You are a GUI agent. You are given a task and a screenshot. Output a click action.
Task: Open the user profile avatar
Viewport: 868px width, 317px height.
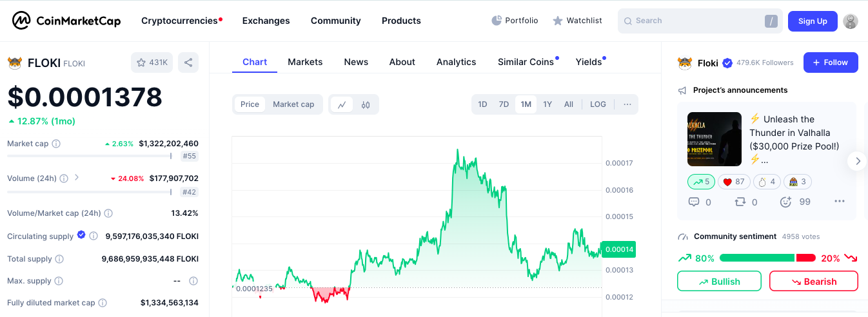tap(851, 21)
